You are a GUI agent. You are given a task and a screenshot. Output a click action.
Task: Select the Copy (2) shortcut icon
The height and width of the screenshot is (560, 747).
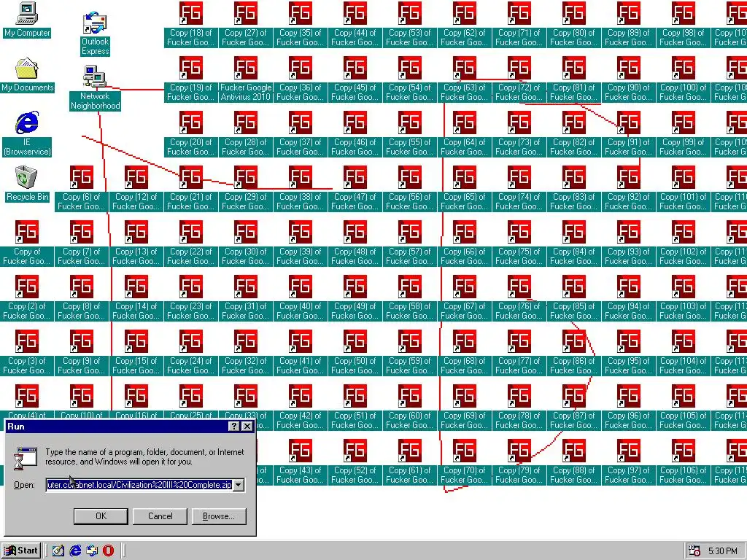point(27,298)
